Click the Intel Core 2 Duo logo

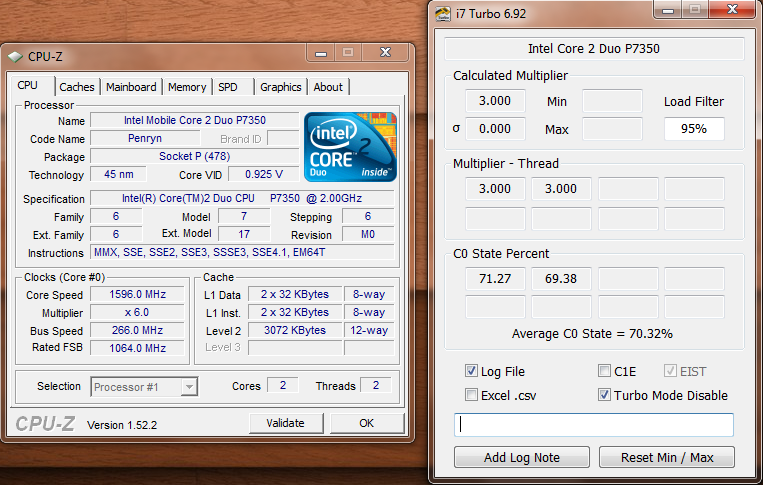point(350,147)
